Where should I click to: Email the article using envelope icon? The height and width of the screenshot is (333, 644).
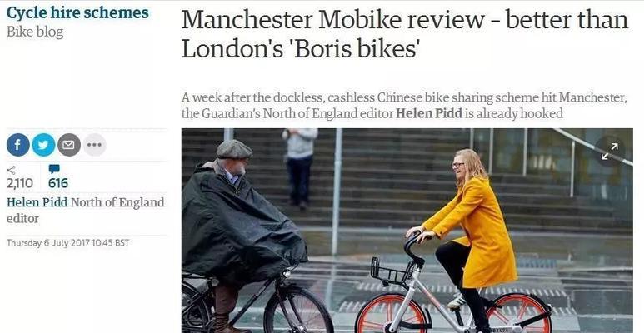pyautogui.click(x=69, y=145)
